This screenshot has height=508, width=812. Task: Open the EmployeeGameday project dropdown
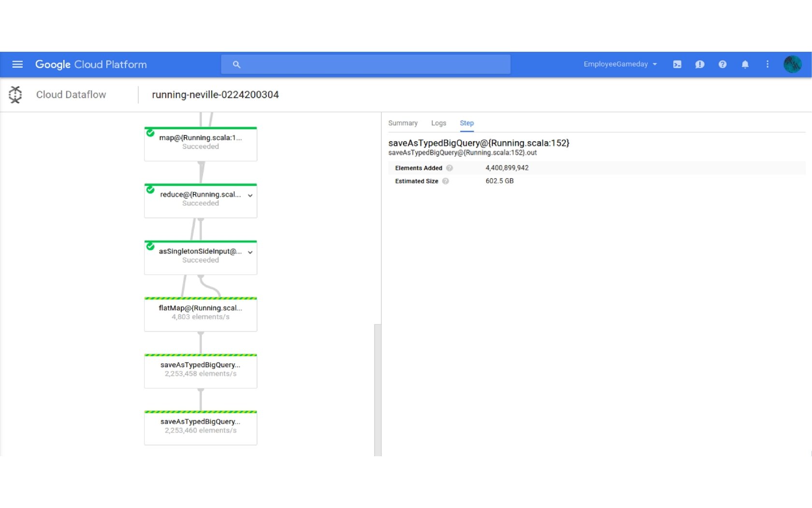620,64
